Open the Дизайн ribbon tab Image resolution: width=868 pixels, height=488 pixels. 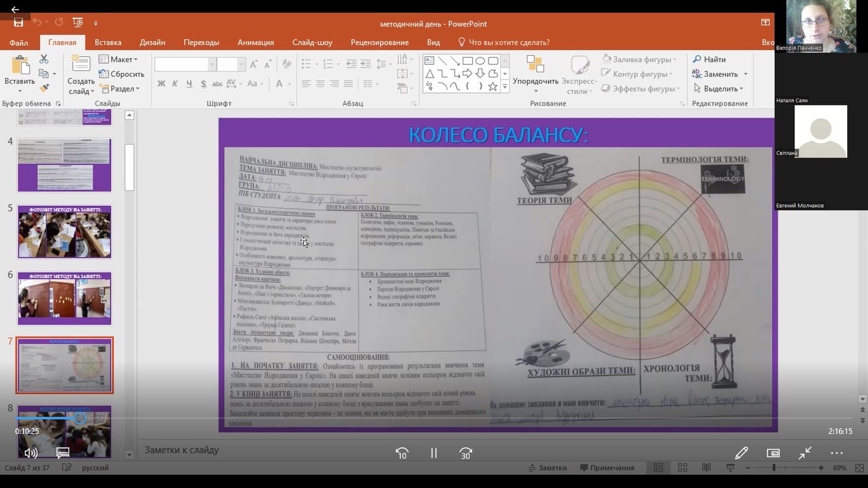click(x=153, y=43)
